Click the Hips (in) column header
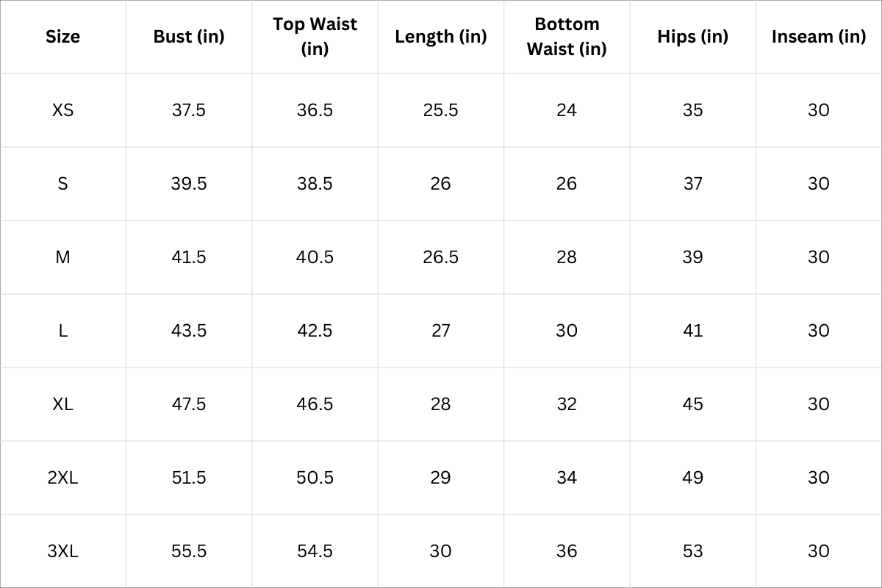The height and width of the screenshot is (588, 882). point(692,37)
